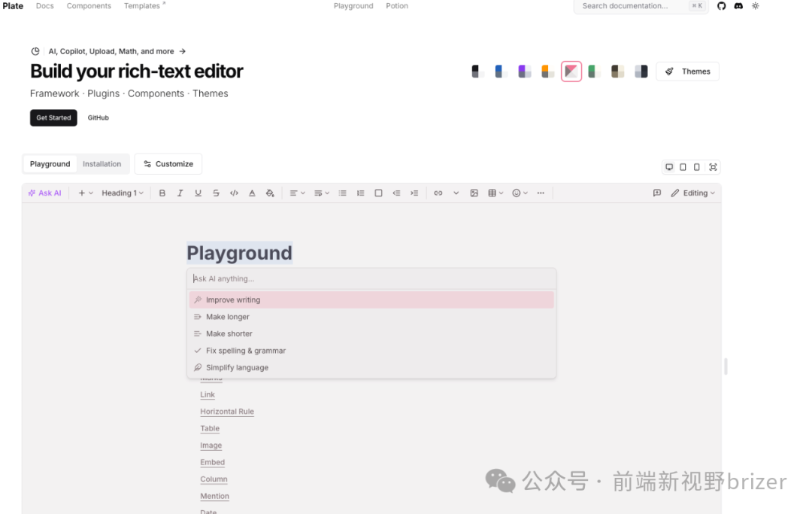
Task: Select Improve writing from AI menu
Action: click(371, 300)
